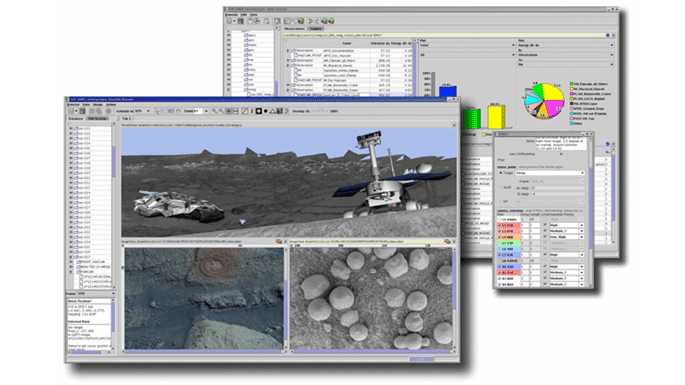Click the edit document icon in the uplink browser toolbar
The height and width of the screenshot is (385, 685).
point(277,21)
